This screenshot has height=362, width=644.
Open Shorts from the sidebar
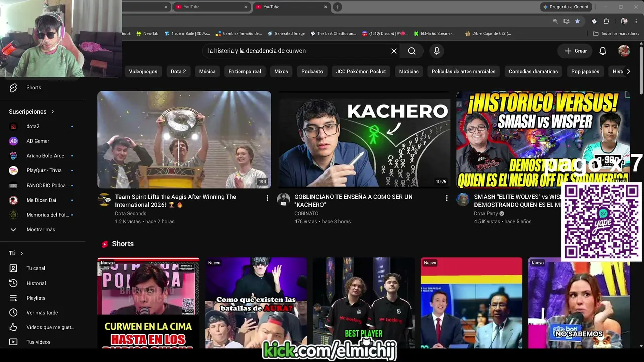[33, 87]
